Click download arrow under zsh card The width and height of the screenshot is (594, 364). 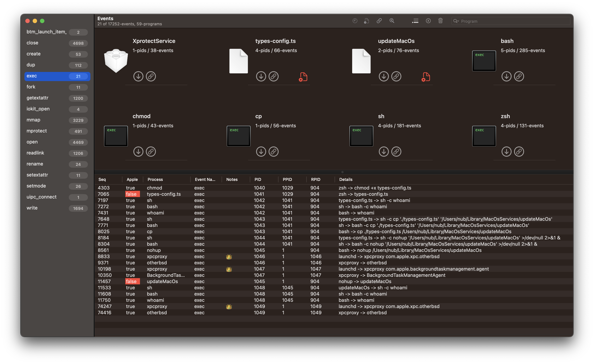pyautogui.click(x=506, y=152)
